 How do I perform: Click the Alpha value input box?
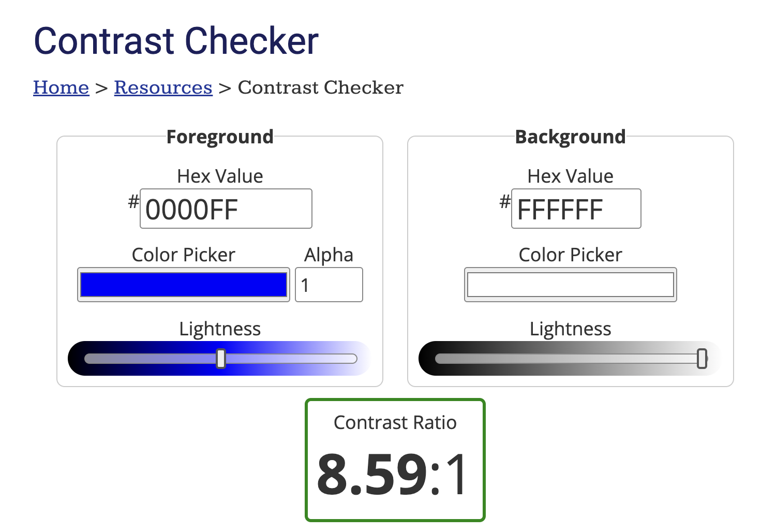pos(329,285)
